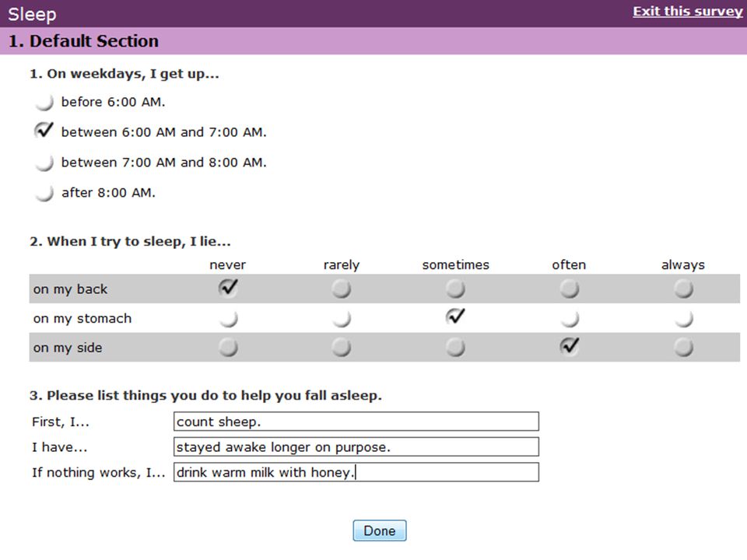Screen dimensions: 747x560
Task: Select 'before 6:00 AM.' radio option
Action: point(44,102)
